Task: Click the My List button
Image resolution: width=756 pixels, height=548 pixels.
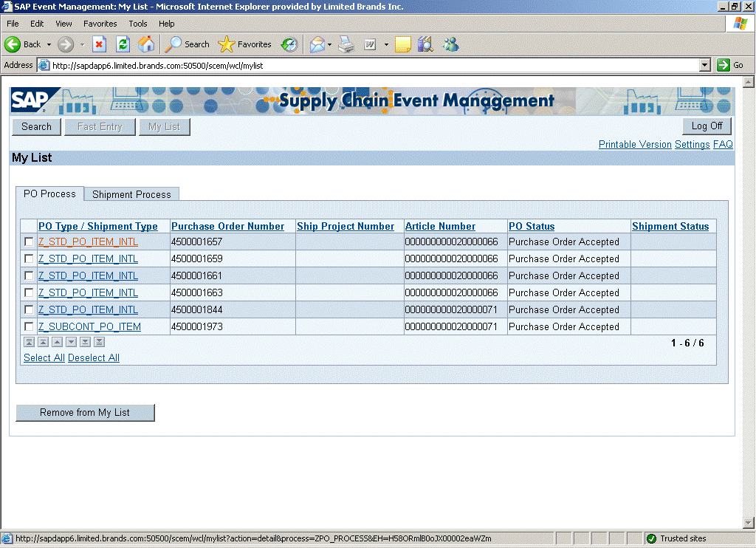Action: (164, 127)
